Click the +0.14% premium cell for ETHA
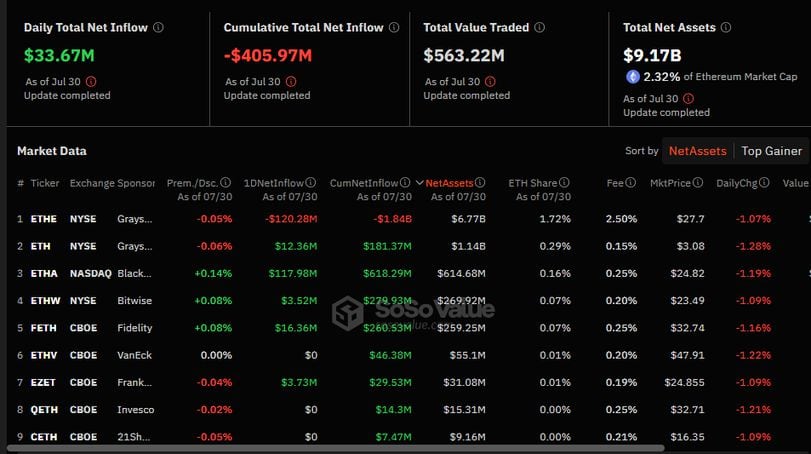This screenshot has height=454, width=811. pyautogui.click(x=213, y=274)
